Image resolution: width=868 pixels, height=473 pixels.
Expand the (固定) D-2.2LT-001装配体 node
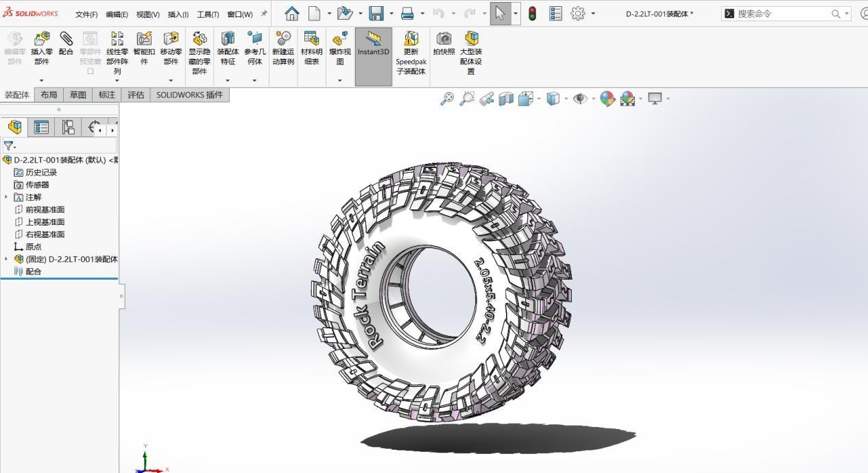tap(6, 259)
